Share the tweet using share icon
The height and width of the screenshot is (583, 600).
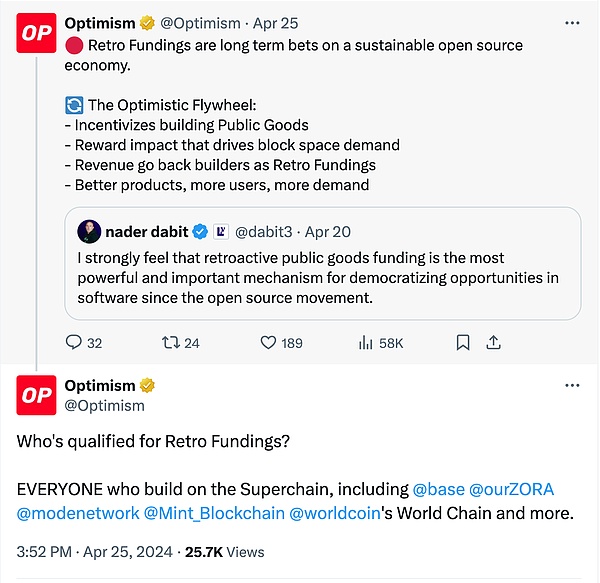pos(492,342)
